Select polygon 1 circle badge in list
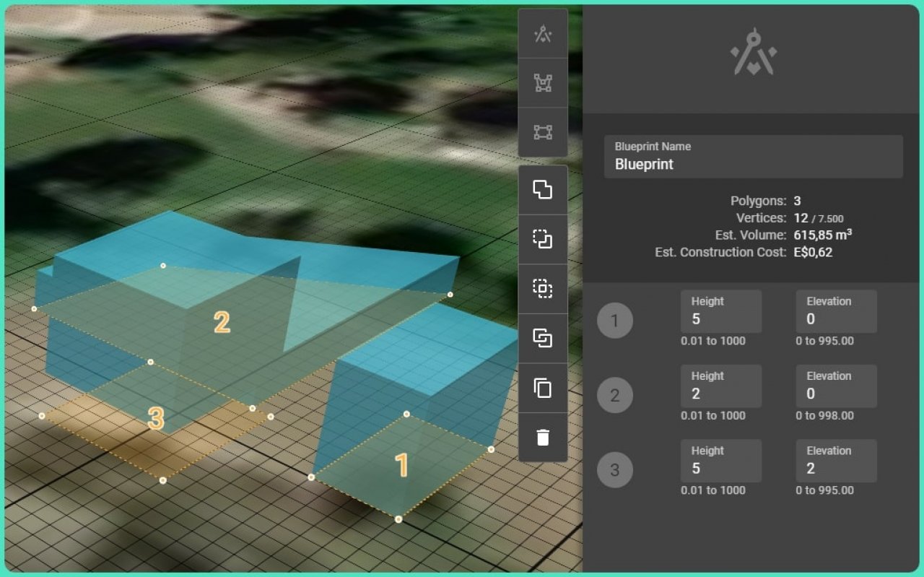 pos(615,321)
